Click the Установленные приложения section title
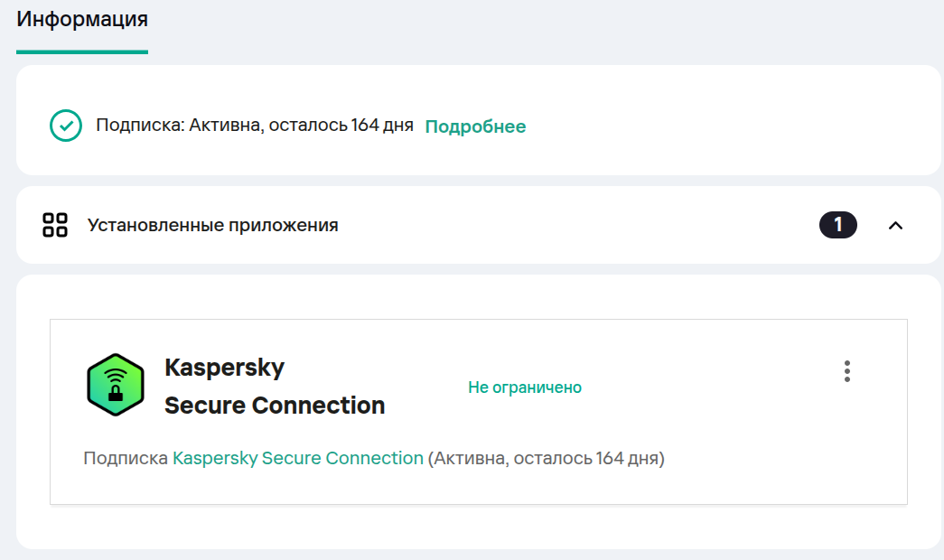This screenshot has width=944, height=560. pyautogui.click(x=212, y=225)
